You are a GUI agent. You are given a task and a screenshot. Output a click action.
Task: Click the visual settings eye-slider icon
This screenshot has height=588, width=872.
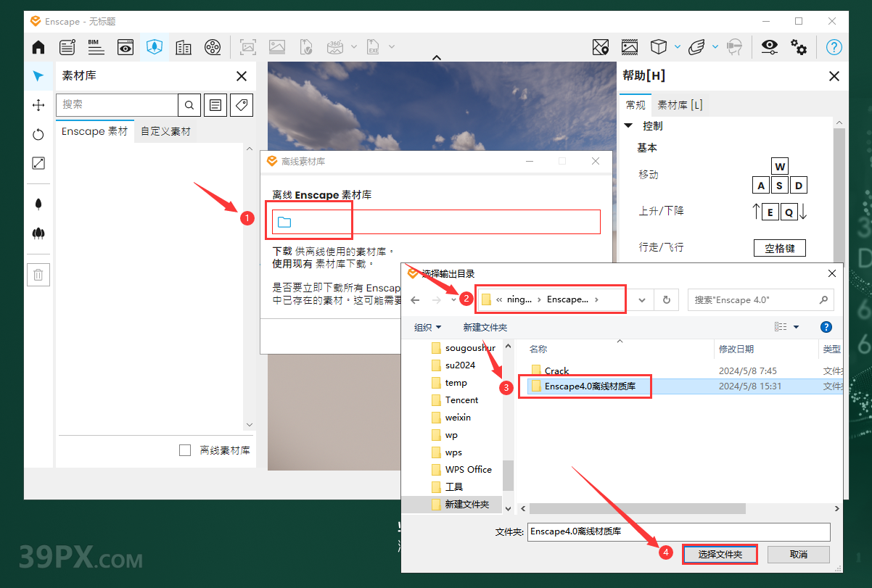click(769, 48)
